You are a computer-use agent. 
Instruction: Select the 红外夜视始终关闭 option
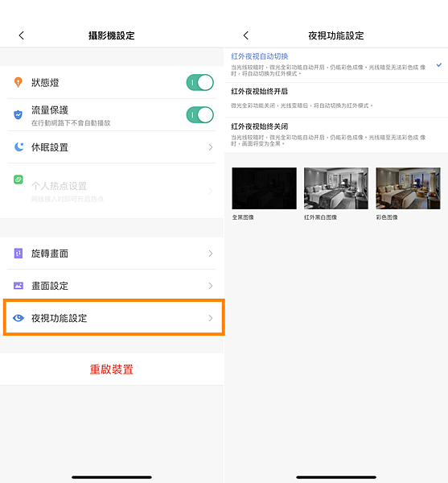tap(336, 135)
